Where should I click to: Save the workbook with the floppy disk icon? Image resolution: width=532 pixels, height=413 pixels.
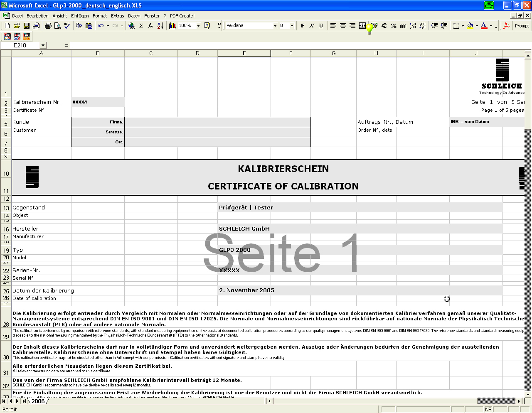27,26
